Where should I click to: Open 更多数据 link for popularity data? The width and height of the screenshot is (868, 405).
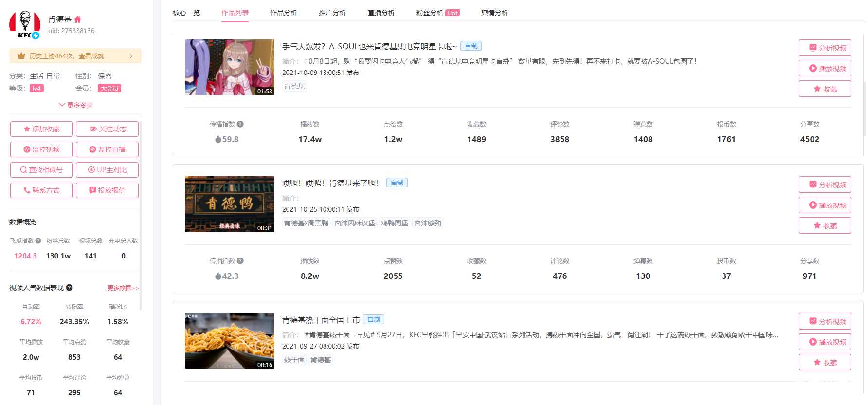(123, 288)
